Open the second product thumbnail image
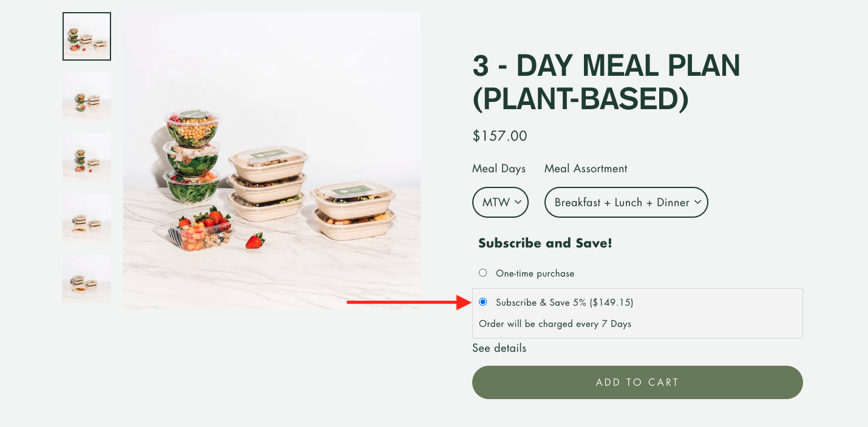868x427 pixels. pyautogui.click(x=87, y=97)
